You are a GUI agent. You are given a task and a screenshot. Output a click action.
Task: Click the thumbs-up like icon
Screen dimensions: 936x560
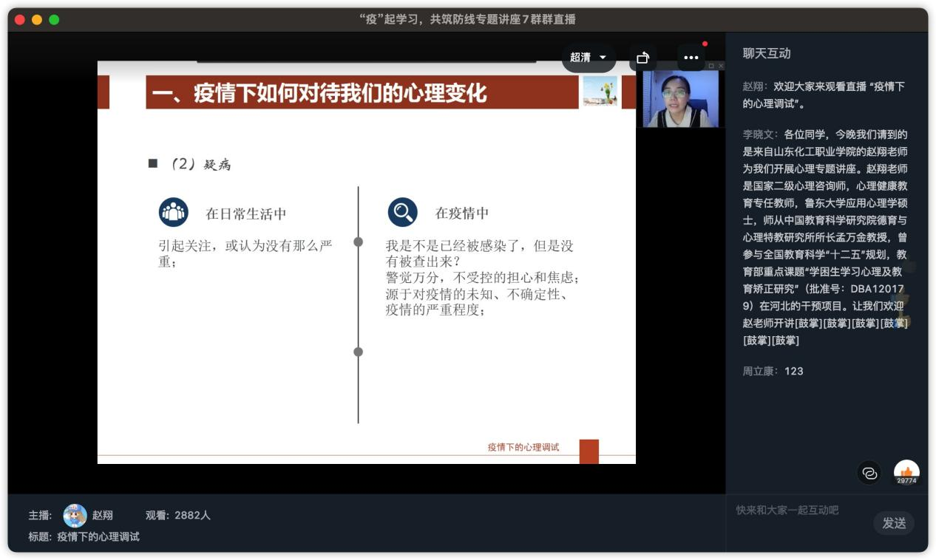click(x=906, y=472)
